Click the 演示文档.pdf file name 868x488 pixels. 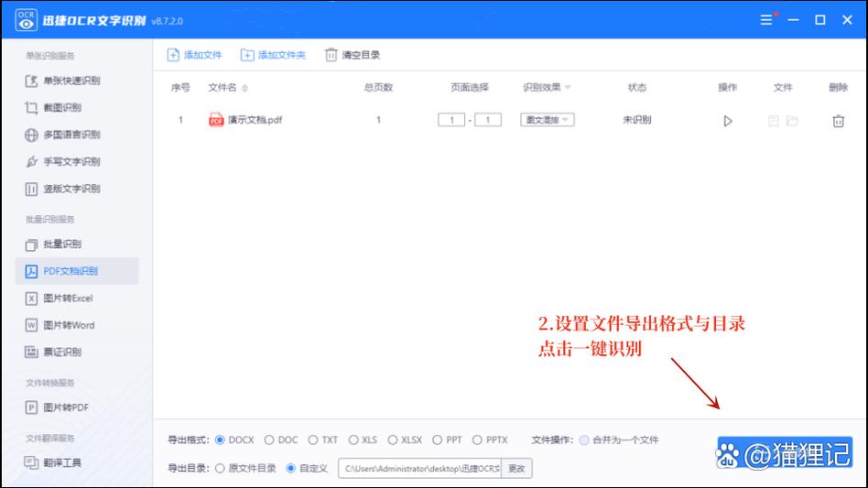[255, 120]
